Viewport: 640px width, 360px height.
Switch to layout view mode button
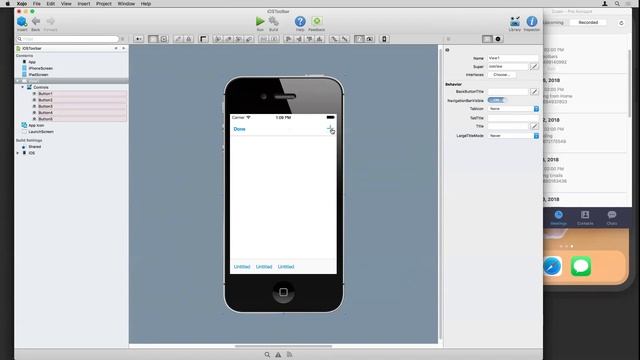pyautogui.click(x=153, y=39)
